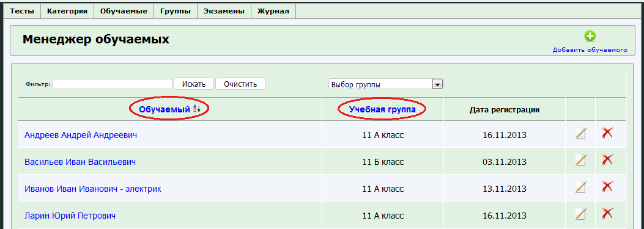
Task: Click the Менеджер обучаемых heading
Action: click(x=95, y=40)
